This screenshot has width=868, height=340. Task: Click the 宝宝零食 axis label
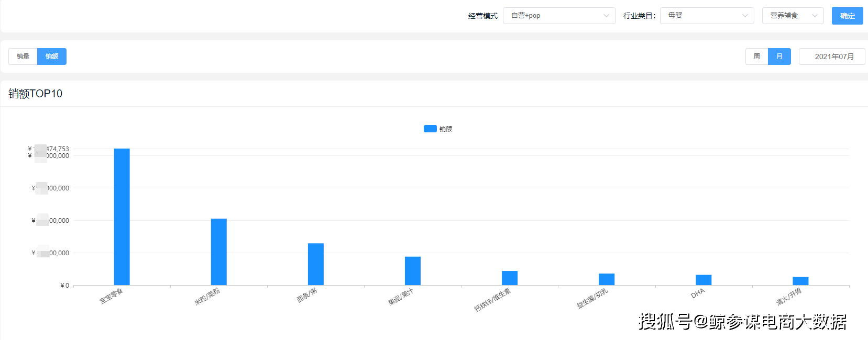(111, 296)
